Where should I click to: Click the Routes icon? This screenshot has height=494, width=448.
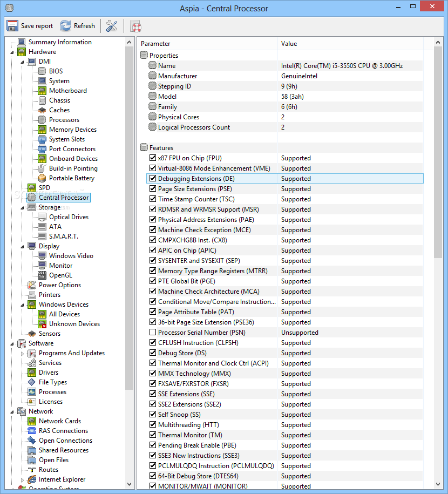tap(32, 470)
